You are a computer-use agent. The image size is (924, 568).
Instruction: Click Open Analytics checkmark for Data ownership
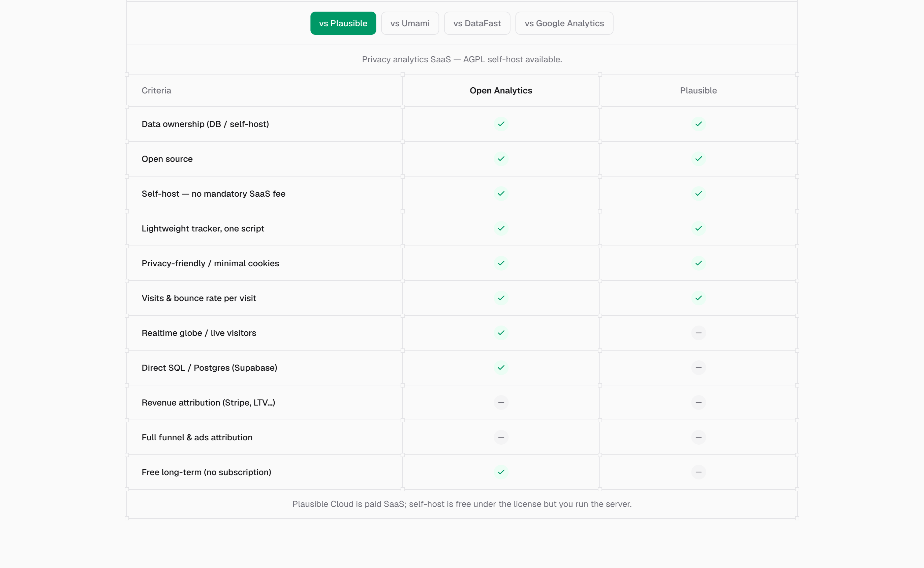pyautogui.click(x=501, y=124)
